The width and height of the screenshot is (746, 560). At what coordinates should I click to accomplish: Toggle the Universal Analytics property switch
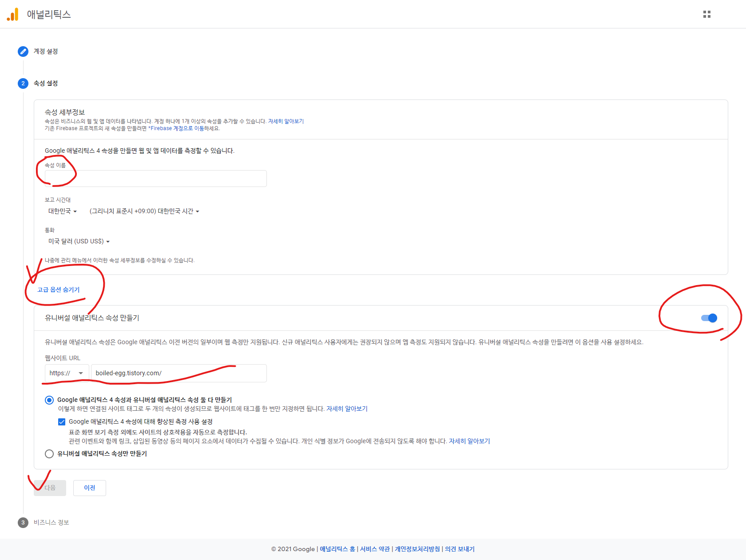(x=709, y=318)
